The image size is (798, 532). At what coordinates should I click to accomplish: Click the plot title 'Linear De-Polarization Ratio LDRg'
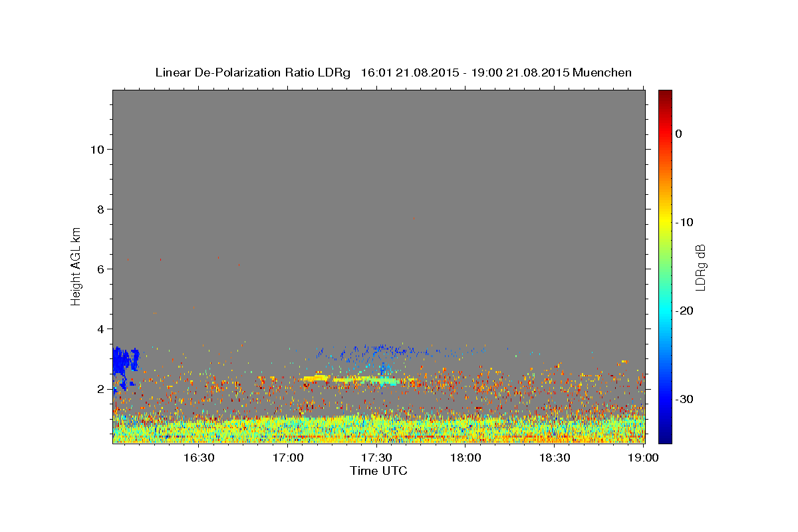pos(253,72)
